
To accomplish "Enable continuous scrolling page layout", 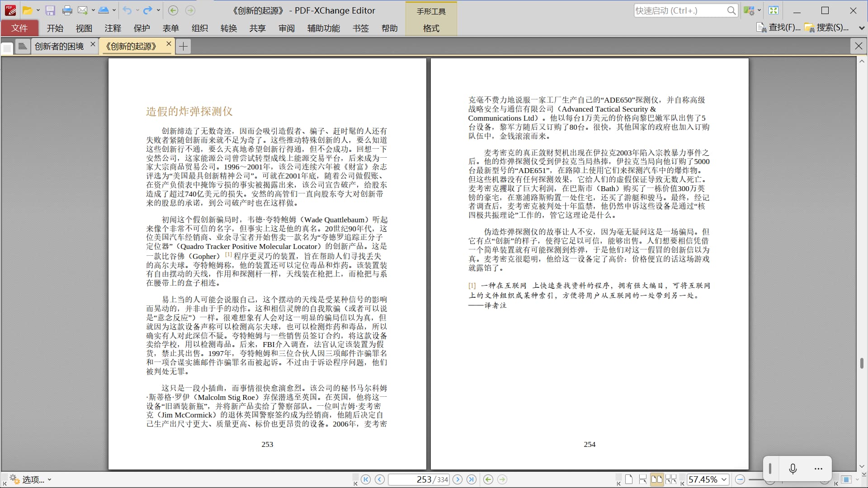I will tap(642, 479).
